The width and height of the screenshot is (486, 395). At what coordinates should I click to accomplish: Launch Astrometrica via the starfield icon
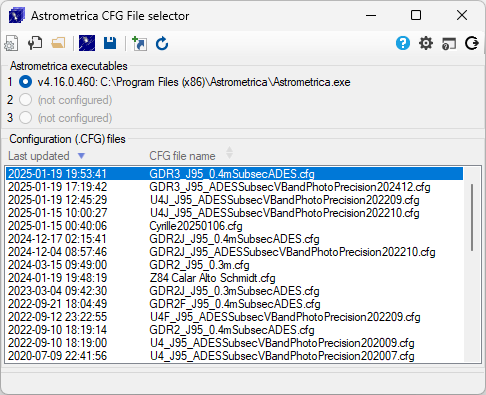pyautogui.click(x=87, y=43)
